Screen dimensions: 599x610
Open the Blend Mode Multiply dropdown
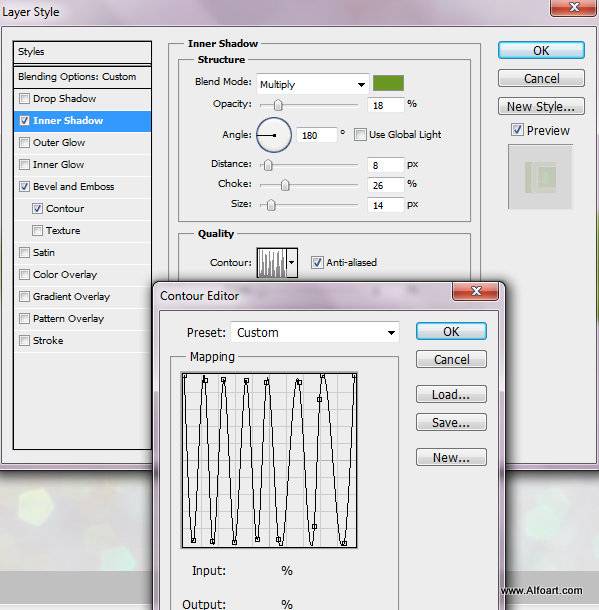click(313, 84)
